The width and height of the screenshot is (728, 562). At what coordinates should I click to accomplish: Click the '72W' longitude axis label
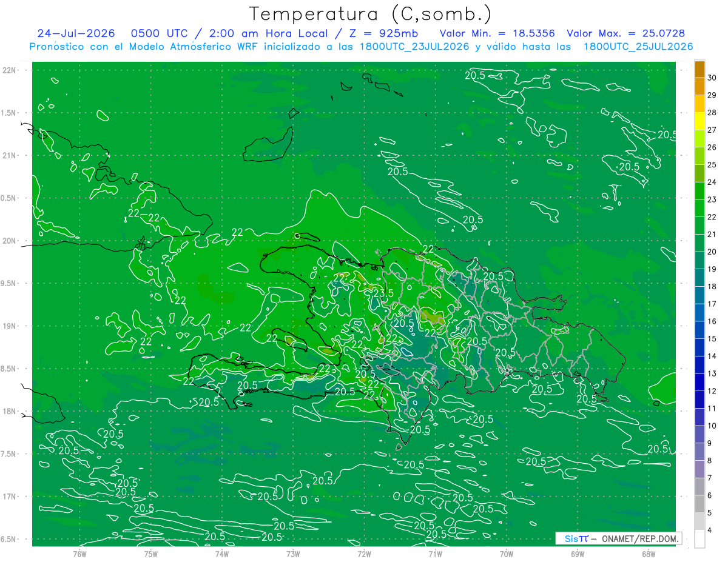tap(364, 554)
